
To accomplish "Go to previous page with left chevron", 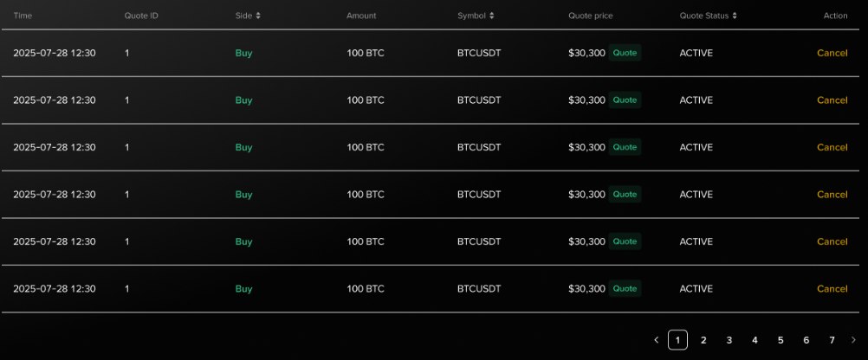I will [x=656, y=340].
